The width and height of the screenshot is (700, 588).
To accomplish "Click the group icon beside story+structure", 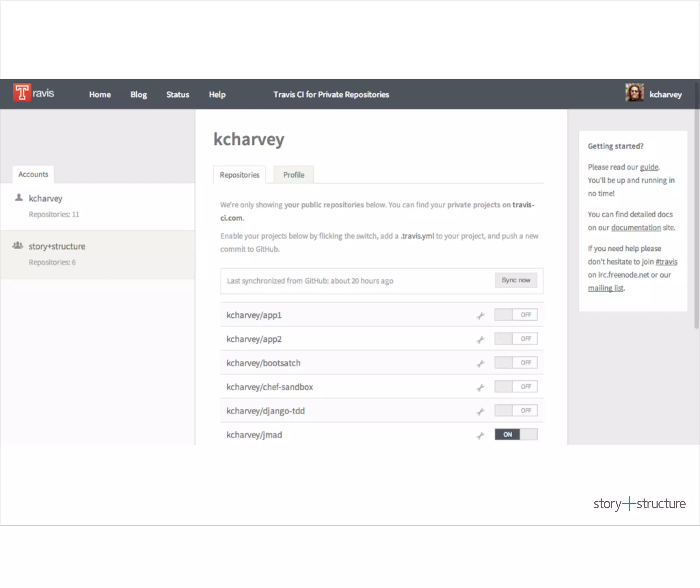I will click(x=18, y=245).
